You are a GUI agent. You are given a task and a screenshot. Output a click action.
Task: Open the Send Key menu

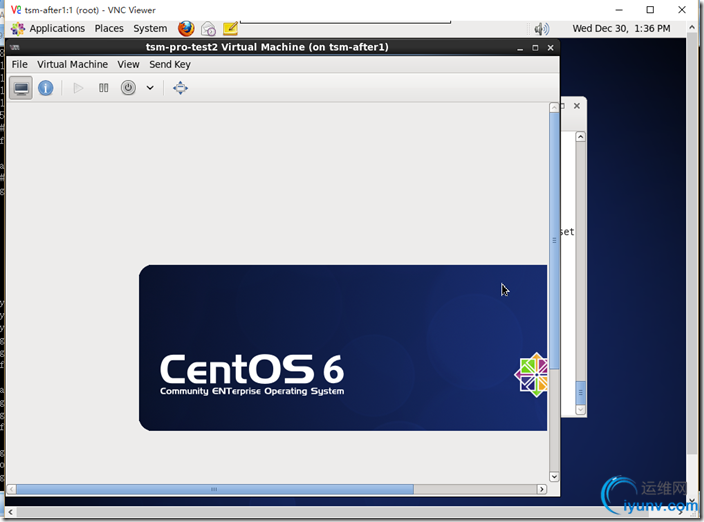click(x=170, y=64)
